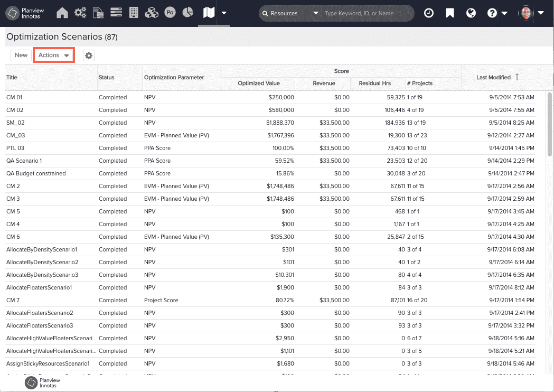Viewport: 554px width, 392px height.
Task: Click the CM 3 scenario title
Action: coord(13,199)
